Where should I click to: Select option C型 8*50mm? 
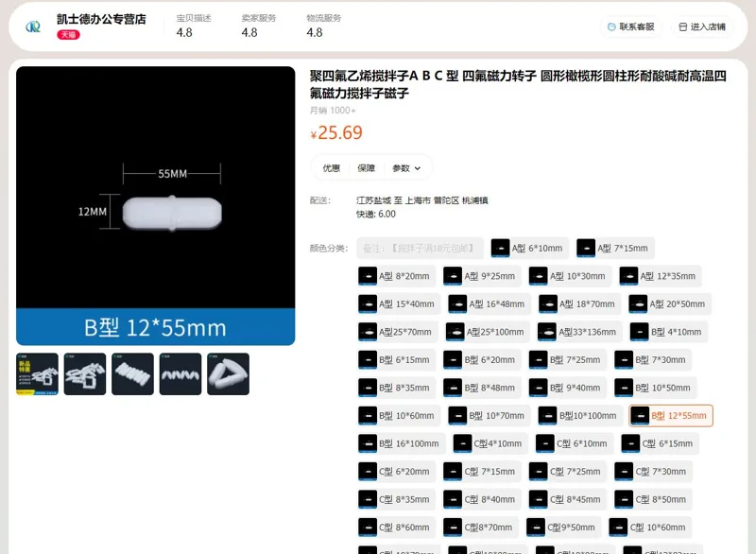653,499
